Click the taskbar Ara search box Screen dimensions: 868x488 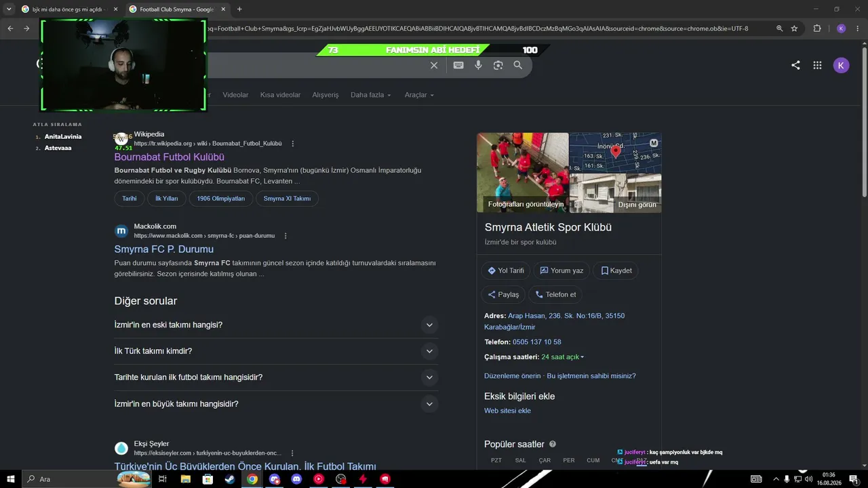click(86, 479)
